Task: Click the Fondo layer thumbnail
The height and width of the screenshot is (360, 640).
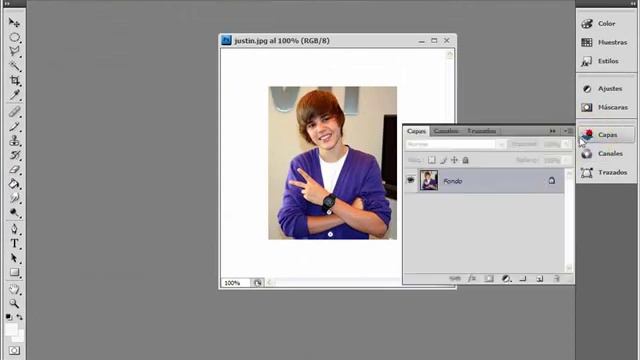Action: 429,180
